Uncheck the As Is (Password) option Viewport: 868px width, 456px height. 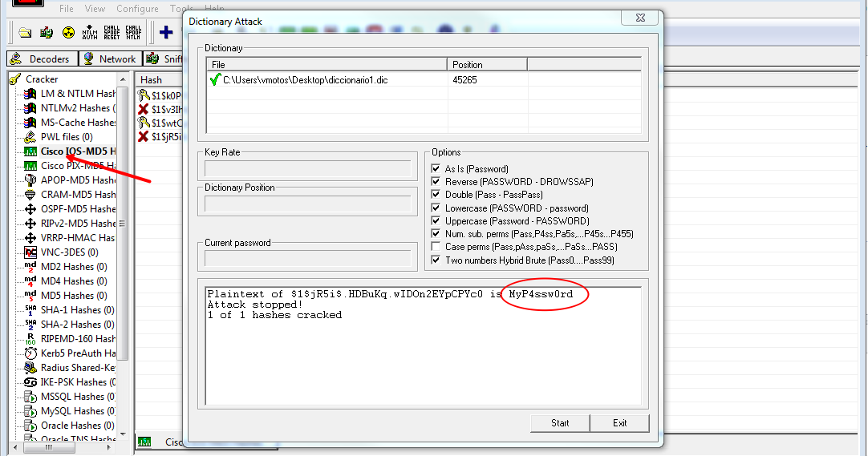tap(437, 169)
